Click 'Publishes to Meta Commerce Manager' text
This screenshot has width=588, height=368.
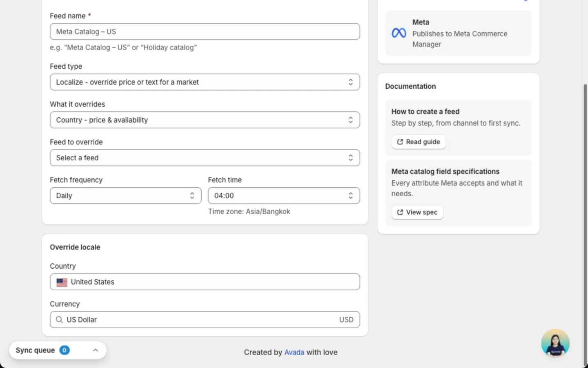[460, 39]
